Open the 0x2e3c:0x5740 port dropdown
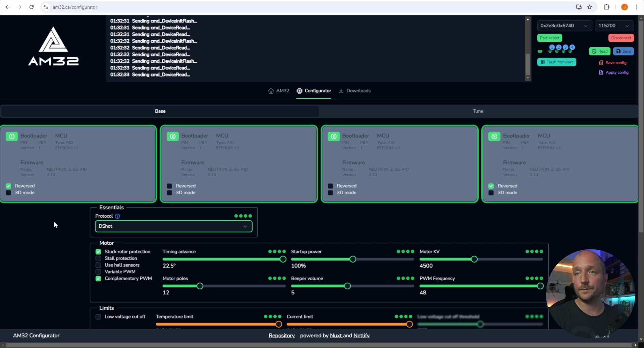644x348 pixels. (564, 26)
